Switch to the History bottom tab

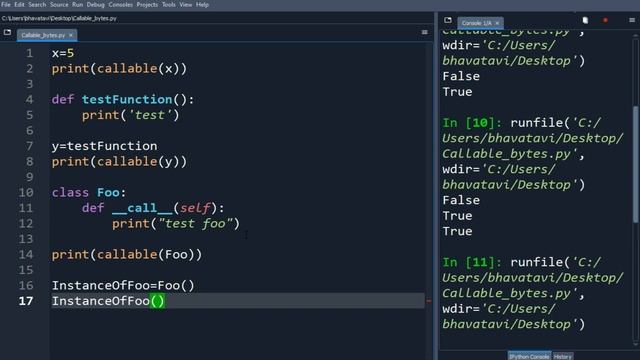[x=562, y=356]
